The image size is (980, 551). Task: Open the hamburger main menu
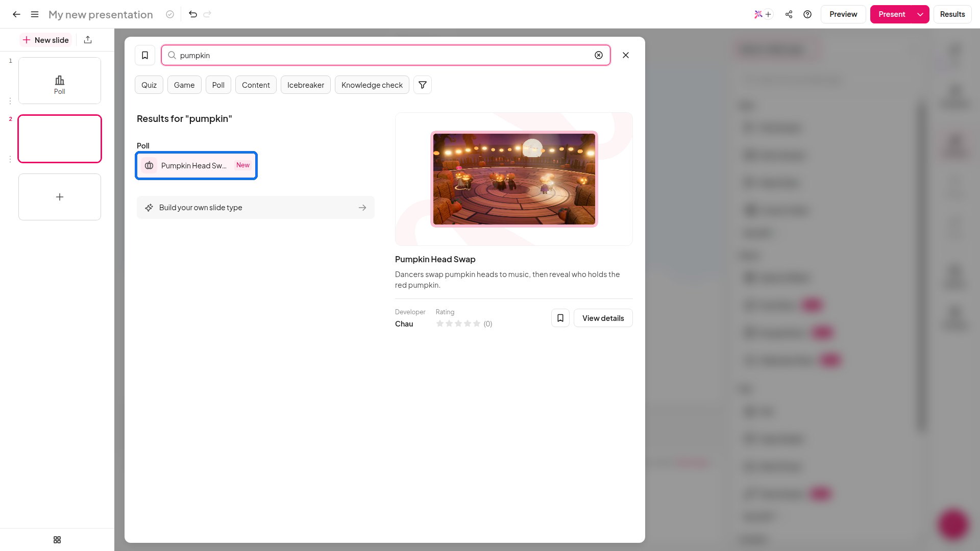click(x=35, y=14)
